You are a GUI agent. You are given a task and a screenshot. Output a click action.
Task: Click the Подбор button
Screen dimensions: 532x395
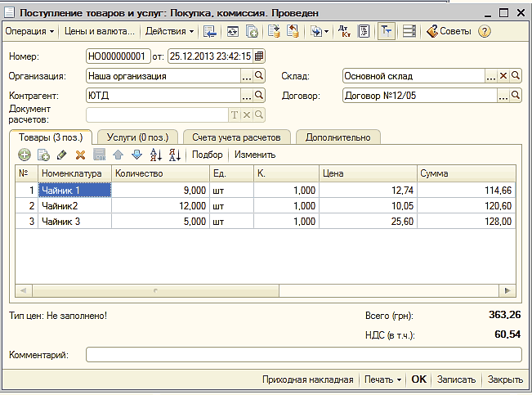point(207,155)
